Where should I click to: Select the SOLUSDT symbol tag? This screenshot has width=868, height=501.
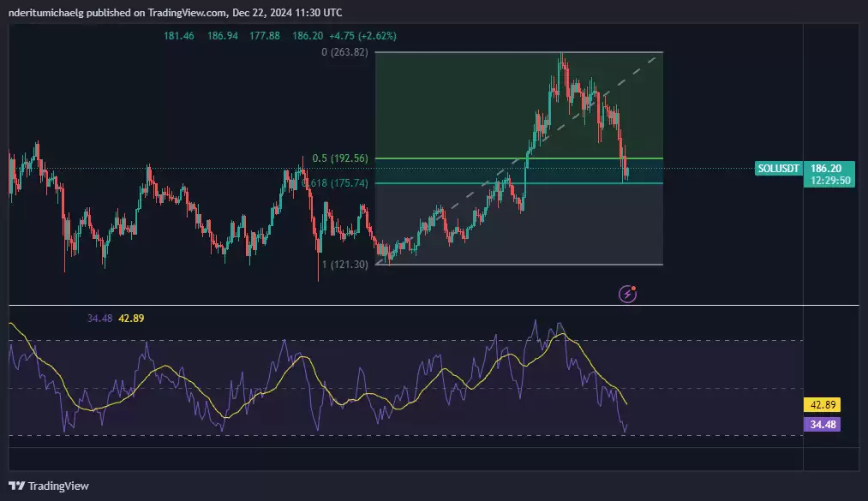779,169
